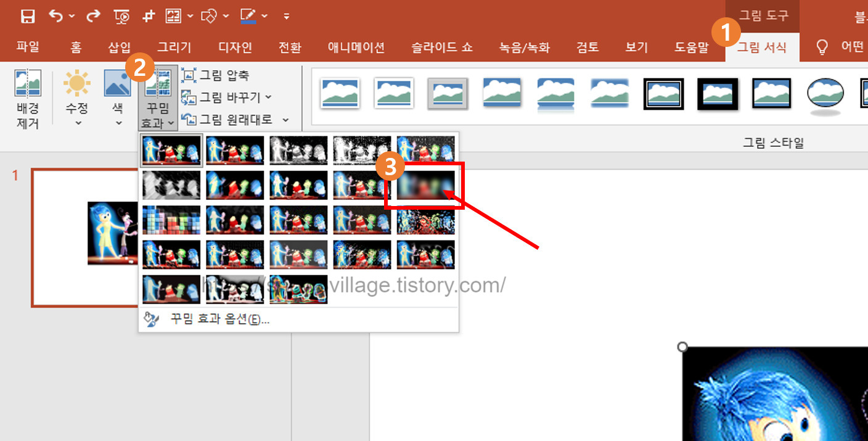868x441 pixels.
Task: Apply Drop Shadow Rectangle picture style
Action: 502,94
